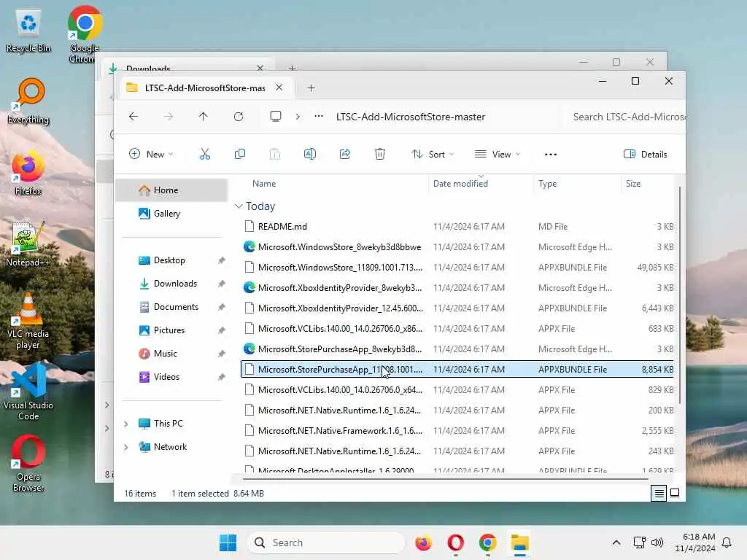Close the LTSC-Add-MicrosoftStore tab
This screenshot has width=747, height=560.
coord(279,87)
